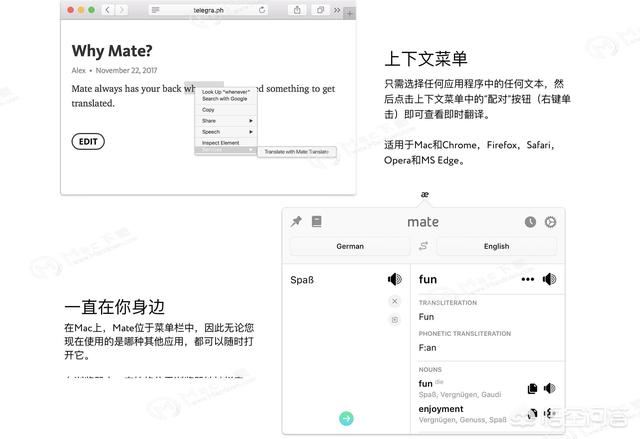This screenshot has width=640, height=439.
Task: Click the telegra.ph address bar
Action: (x=208, y=10)
